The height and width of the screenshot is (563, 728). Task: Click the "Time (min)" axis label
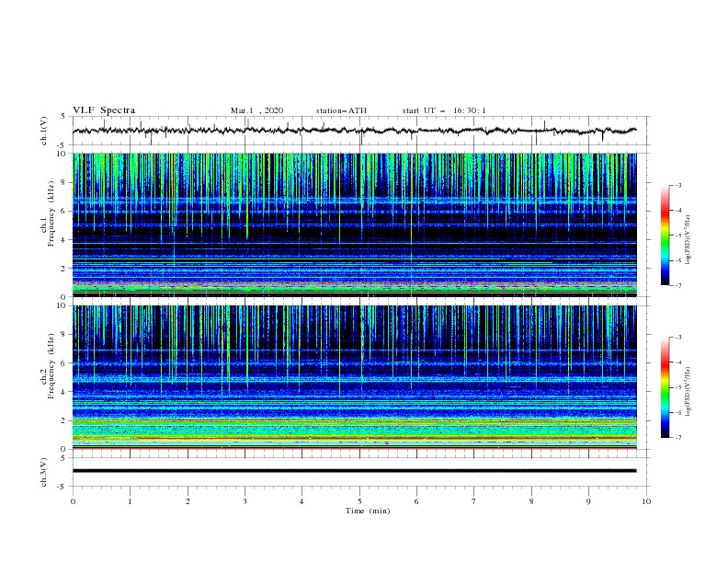(368, 511)
